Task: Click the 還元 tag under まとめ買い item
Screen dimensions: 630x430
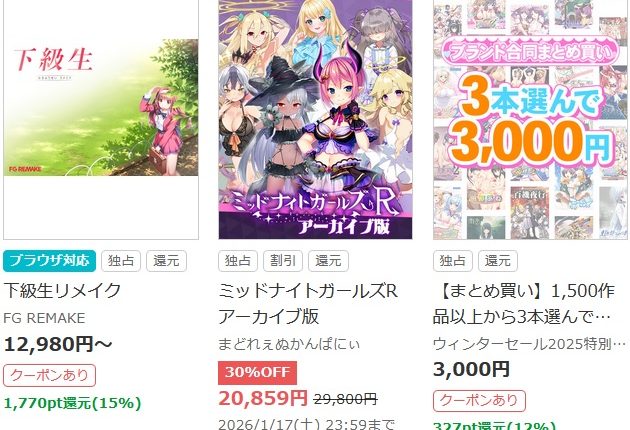Action: pyautogui.click(x=498, y=261)
